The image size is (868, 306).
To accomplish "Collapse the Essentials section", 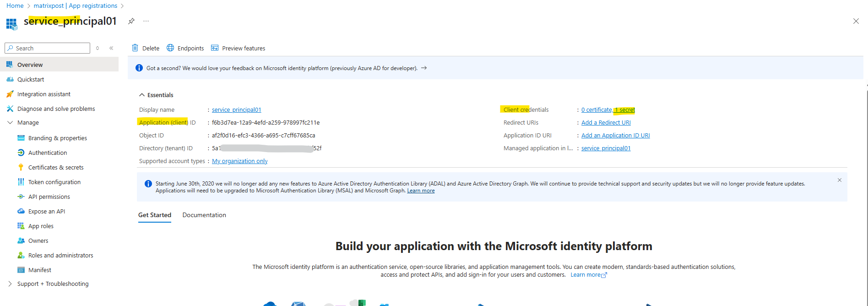I will (142, 95).
